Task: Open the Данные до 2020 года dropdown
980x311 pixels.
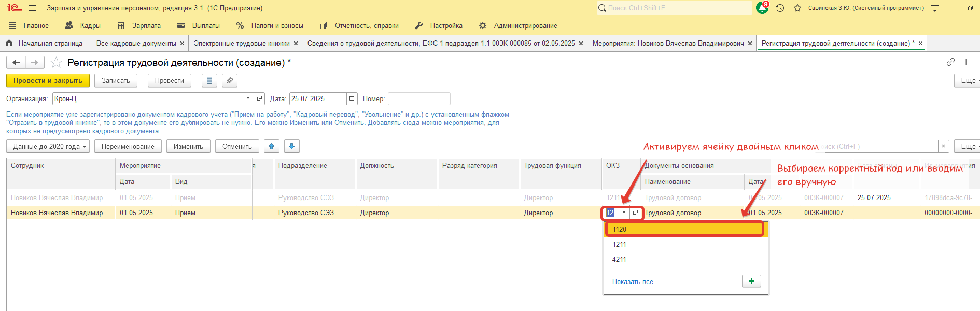Action: click(x=48, y=146)
